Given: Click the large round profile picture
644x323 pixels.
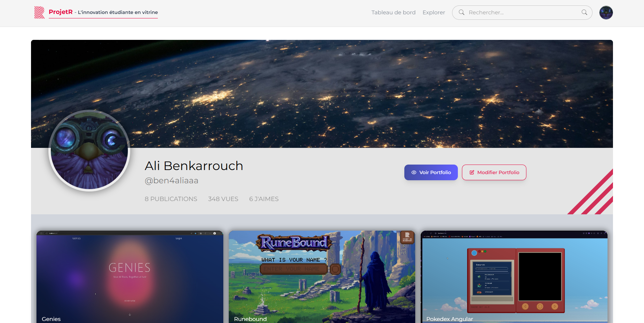Looking at the screenshot, I should tap(89, 150).
